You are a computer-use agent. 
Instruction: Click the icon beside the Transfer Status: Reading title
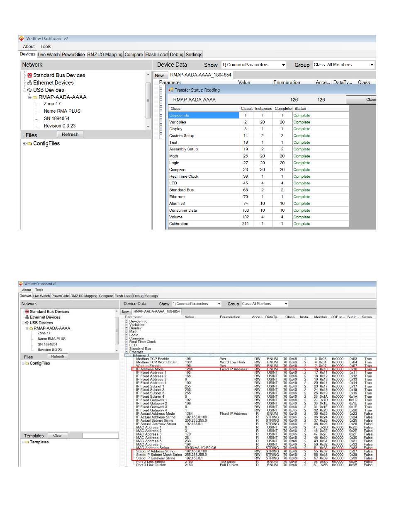171,90
